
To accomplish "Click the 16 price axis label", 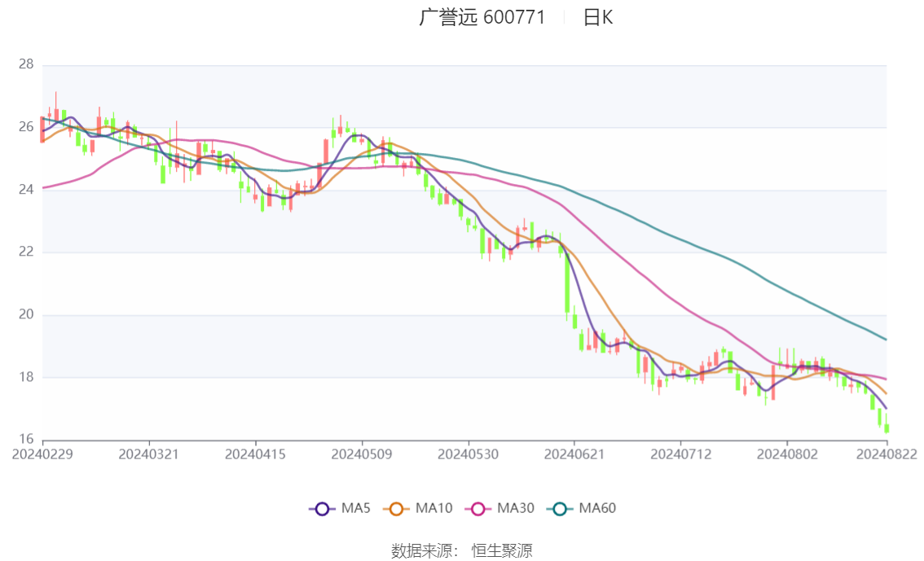I will point(26,440).
